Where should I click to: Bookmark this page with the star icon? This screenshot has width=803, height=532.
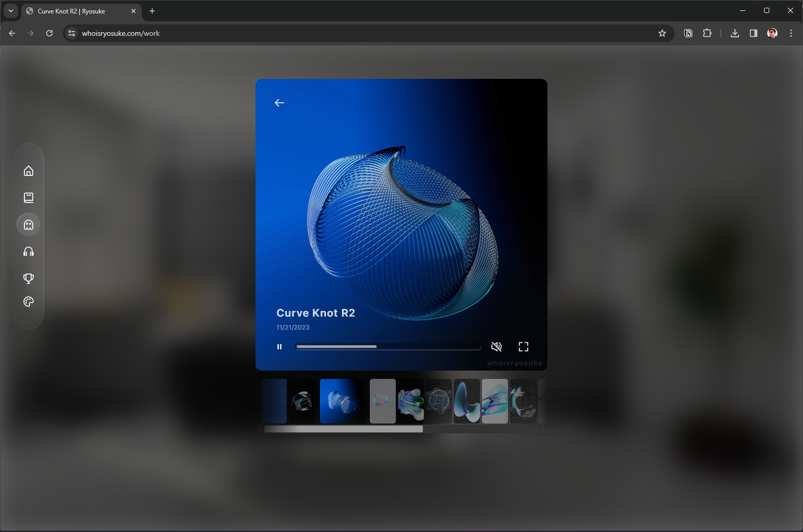[x=662, y=33]
